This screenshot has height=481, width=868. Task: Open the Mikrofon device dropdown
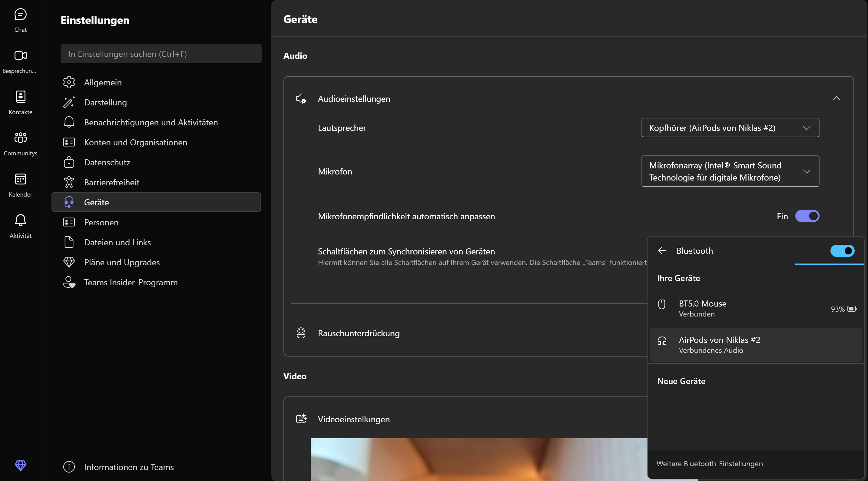[x=730, y=171]
